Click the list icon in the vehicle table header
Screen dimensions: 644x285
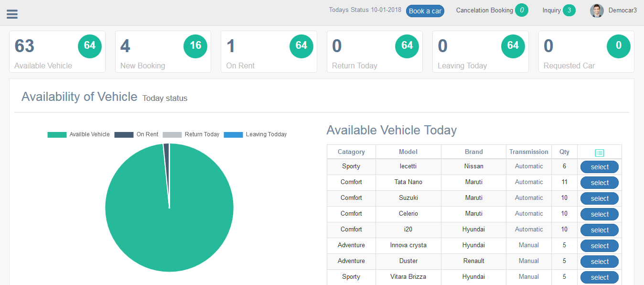[599, 152]
